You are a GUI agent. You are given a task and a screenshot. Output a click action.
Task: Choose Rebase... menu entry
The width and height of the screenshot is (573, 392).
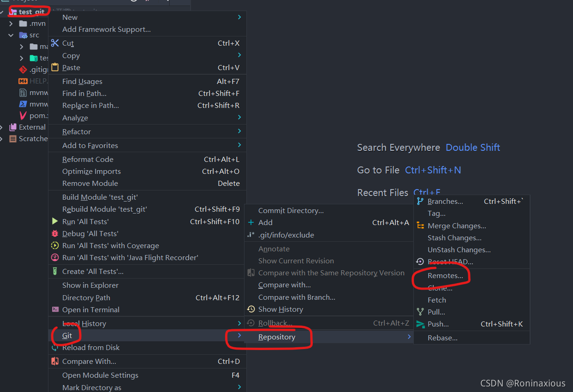pyautogui.click(x=472, y=338)
